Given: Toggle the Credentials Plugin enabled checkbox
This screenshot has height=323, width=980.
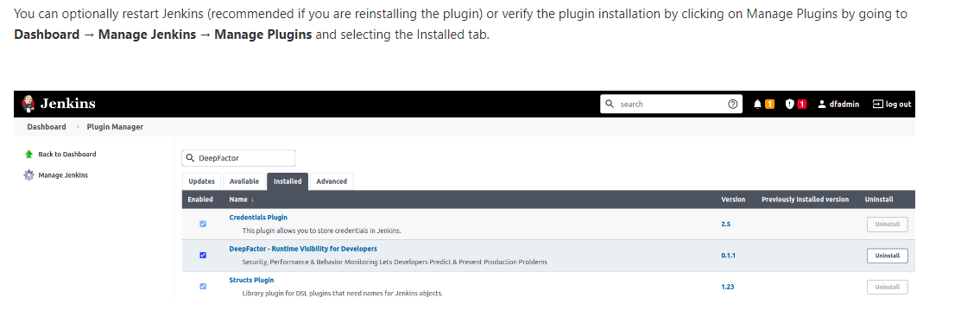Looking at the screenshot, I should 203,224.
